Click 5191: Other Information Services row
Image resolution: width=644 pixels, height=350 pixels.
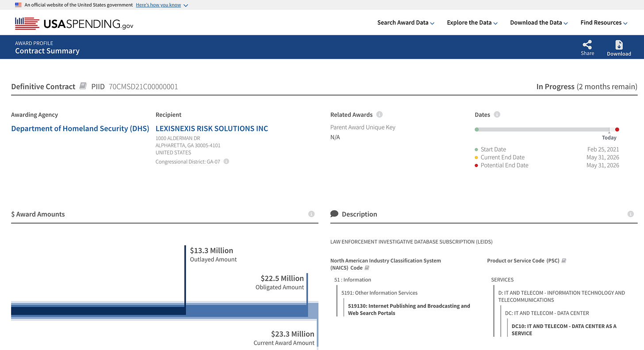(379, 293)
